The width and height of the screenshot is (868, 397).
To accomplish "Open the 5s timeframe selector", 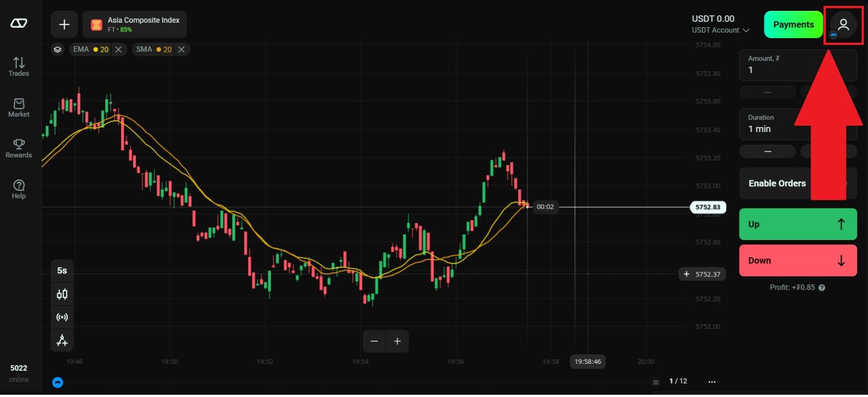I will tap(62, 270).
